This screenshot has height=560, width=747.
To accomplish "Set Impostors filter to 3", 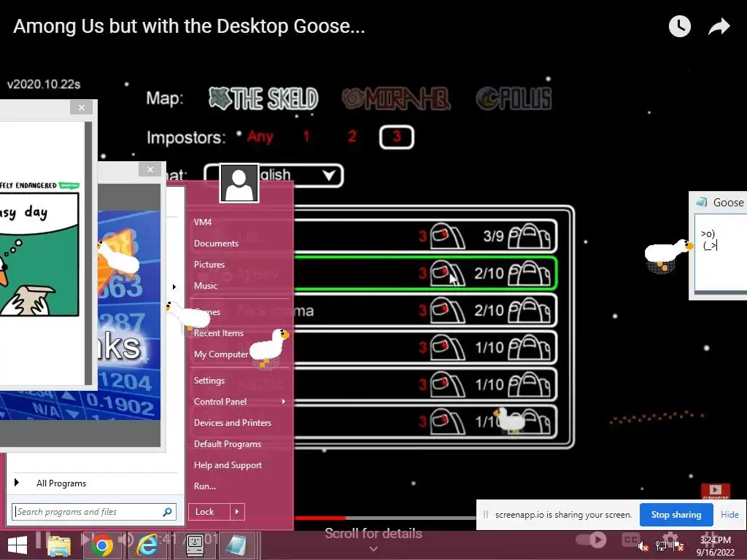I will pyautogui.click(x=396, y=137).
